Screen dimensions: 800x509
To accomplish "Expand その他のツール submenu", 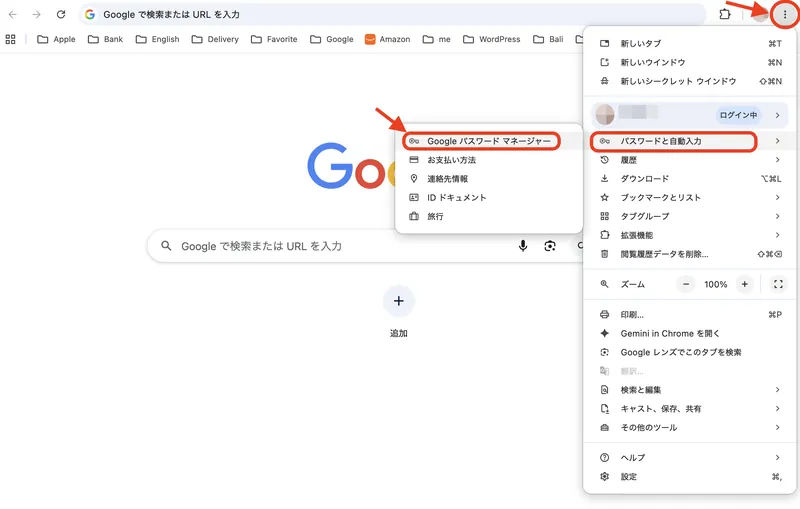I will click(x=690, y=428).
